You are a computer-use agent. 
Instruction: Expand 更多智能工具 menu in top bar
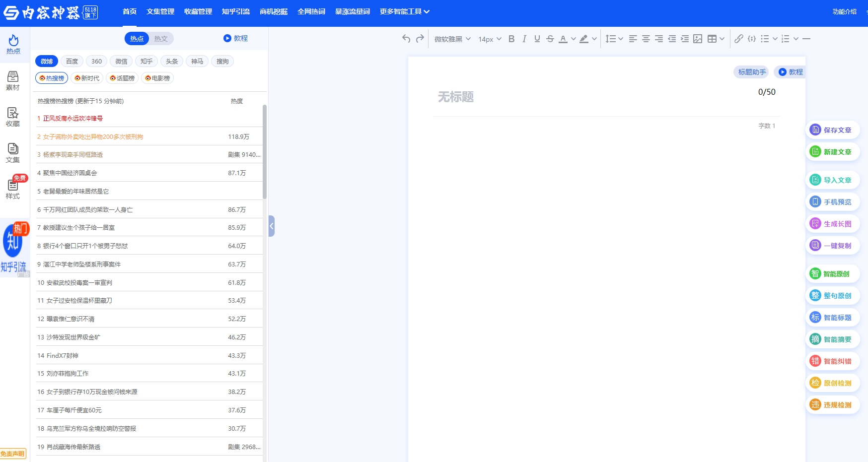tap(404, 11)
